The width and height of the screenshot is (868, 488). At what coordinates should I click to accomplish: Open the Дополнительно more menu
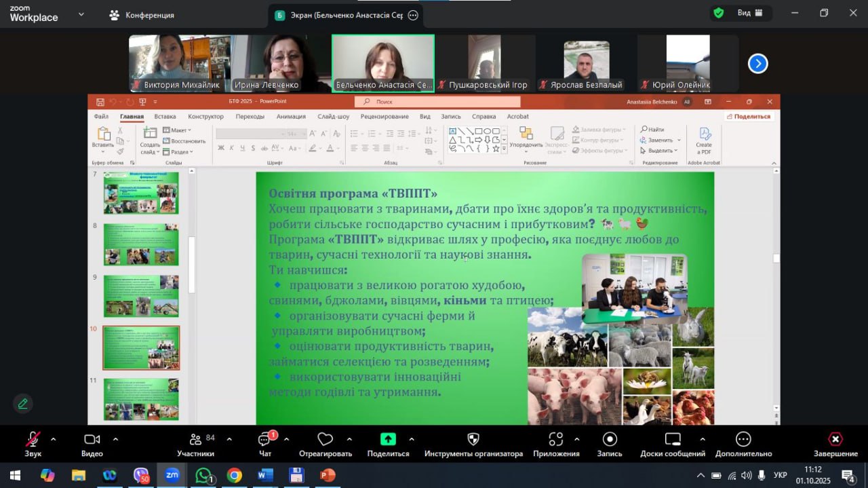[x=743, y=439]
